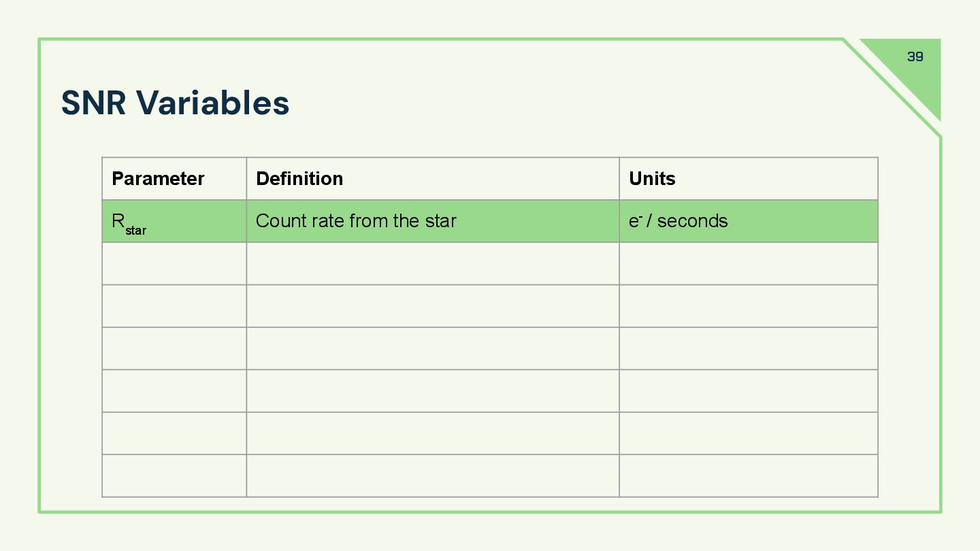This screenshot has width=980, height=551.
Task: Select the empty Parameter cell below Rstar
Action: point(174,263)
